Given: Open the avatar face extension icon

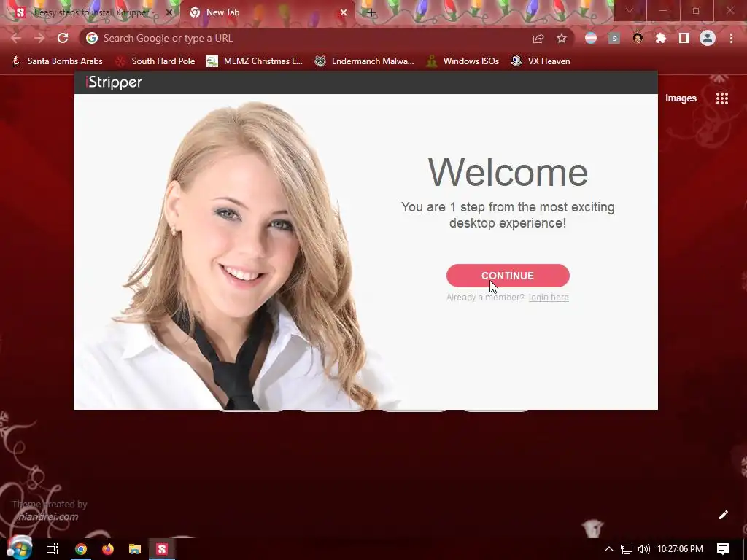Looking at the screenshot, I should click(638, 38).
